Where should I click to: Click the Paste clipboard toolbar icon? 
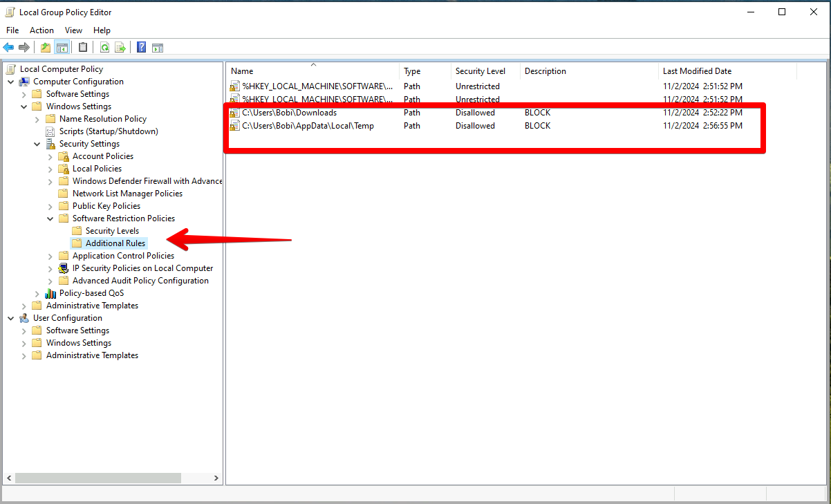(x=83, y=48)
